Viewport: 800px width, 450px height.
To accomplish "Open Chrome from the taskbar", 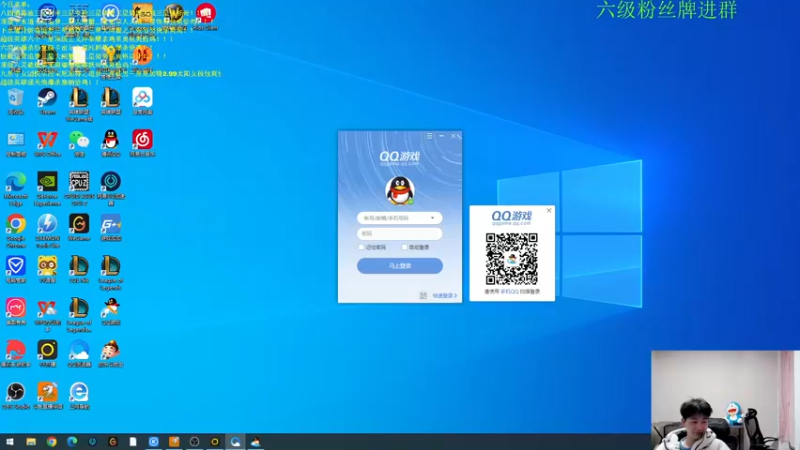I will coord(52,441).
